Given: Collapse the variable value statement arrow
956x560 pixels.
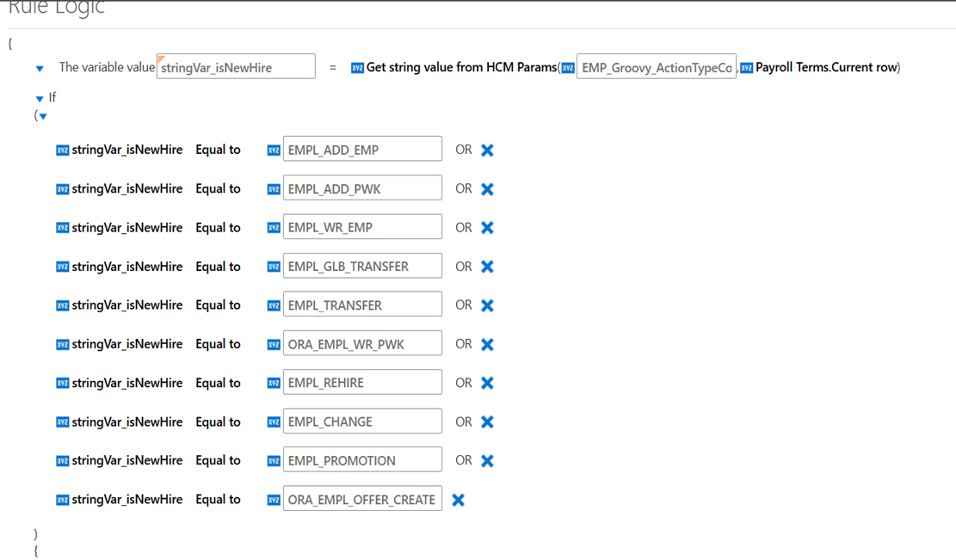Looking at the screenshot, I should click(x=40, y=68).
